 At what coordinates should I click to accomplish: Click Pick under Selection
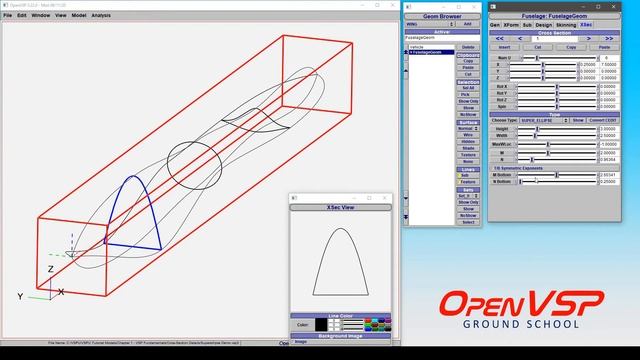pyautogui.click(x=468, y=94)
